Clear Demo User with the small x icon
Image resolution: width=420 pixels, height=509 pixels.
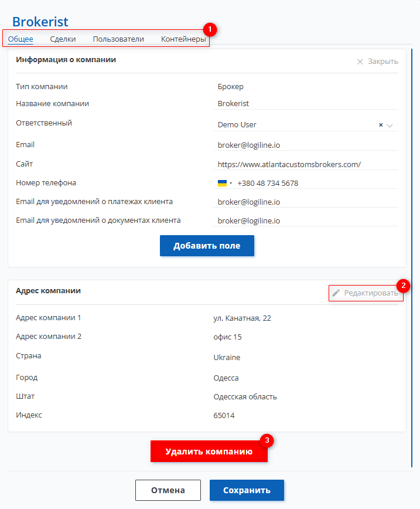pos(381,125)
